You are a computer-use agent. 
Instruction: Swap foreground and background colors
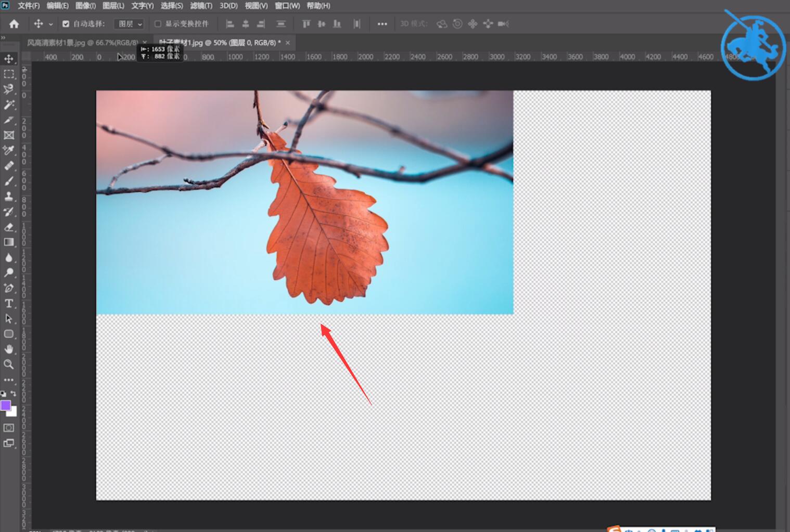(x=14, y=394)
